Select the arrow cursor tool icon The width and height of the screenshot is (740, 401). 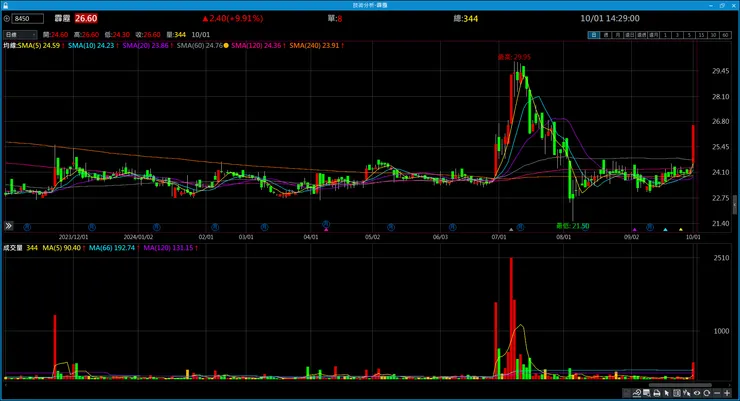666,393
